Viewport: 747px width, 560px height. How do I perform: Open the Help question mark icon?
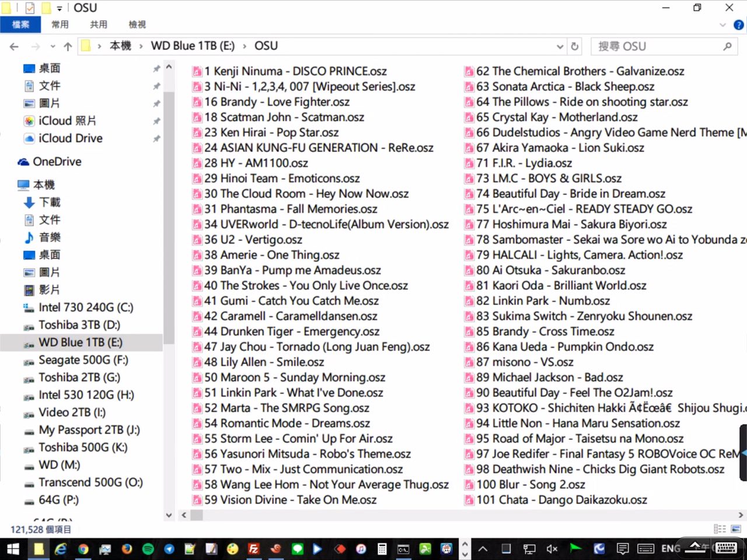pyautogui.click(x=738, y=25)
